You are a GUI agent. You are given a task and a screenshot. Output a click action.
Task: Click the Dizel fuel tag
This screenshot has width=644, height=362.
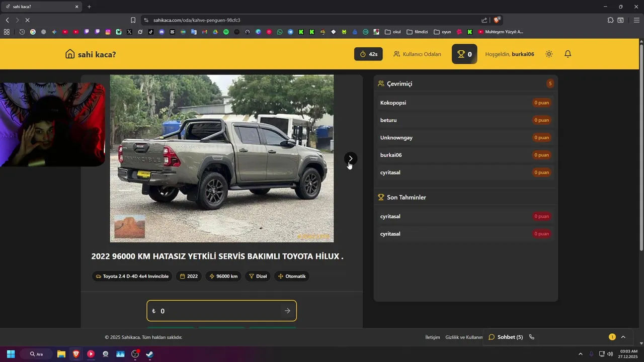click(258, 276)
